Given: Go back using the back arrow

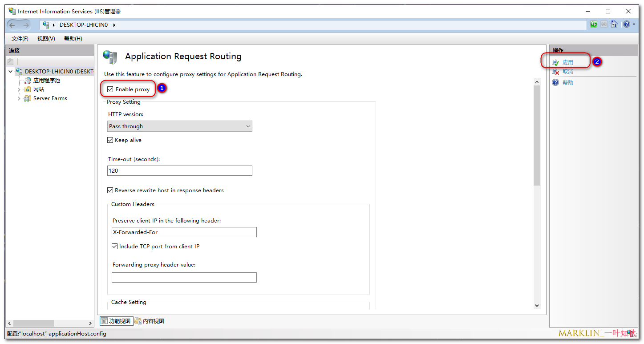Looking at the screenshot, I should click(x=12, y=25).
